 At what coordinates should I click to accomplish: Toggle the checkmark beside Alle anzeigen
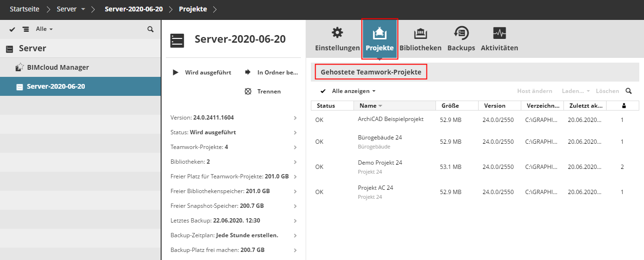tap(323, 91)
